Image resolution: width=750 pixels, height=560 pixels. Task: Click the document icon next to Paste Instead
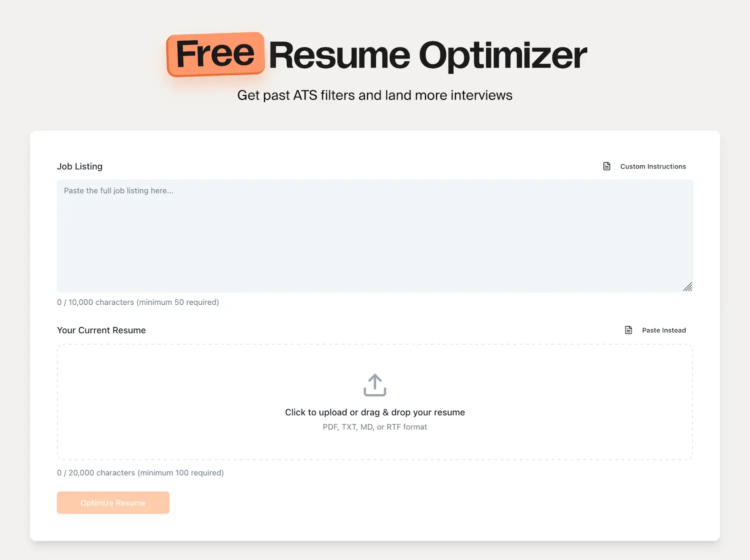tap(628, 330)
